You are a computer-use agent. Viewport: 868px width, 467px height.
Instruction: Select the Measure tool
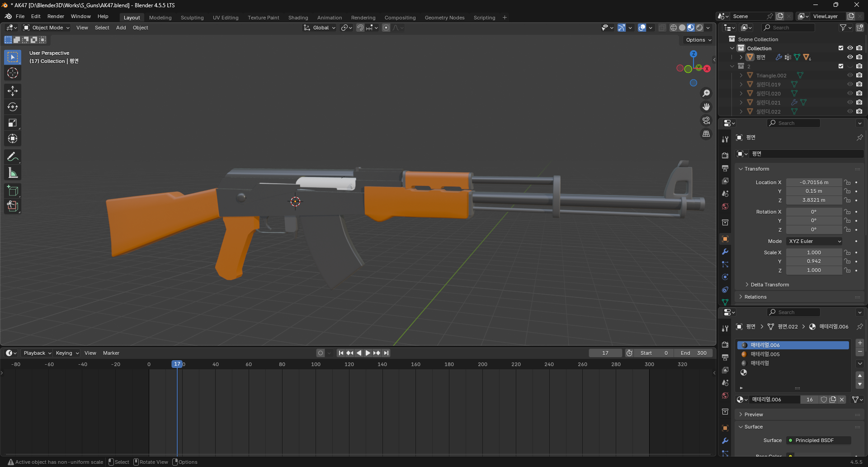13,172
